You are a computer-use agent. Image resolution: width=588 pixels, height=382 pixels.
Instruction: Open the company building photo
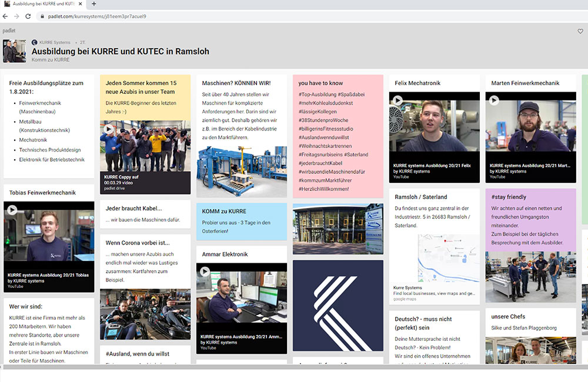pos(338,229)
